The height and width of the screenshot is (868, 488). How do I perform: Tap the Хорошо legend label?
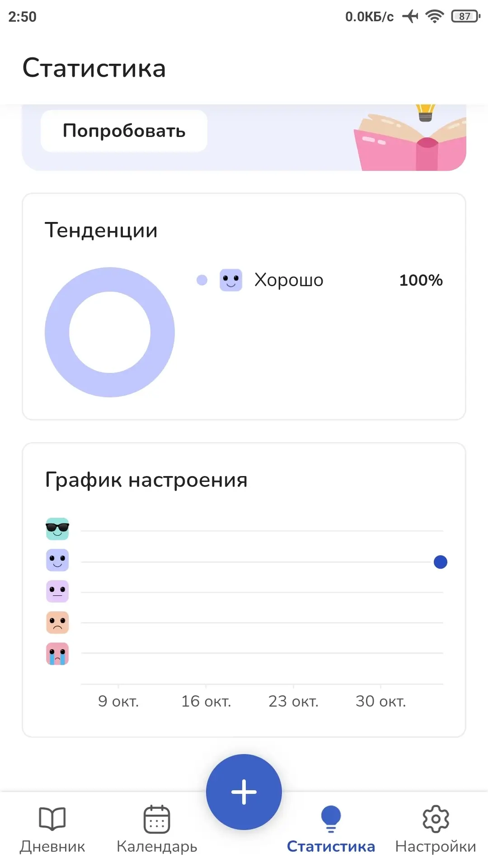[289, 280]
